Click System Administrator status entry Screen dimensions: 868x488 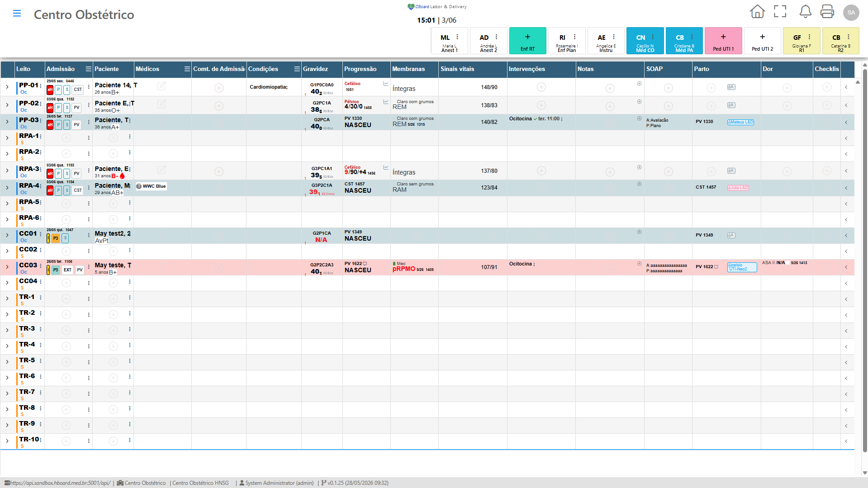click(x=276, y=483)
